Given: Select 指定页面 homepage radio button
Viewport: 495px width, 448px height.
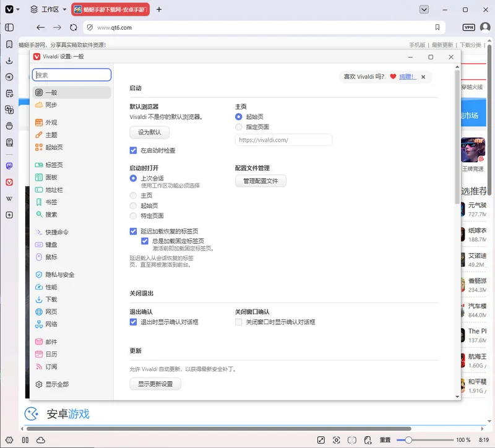Looking at the screenshot, I should point(239,127).
